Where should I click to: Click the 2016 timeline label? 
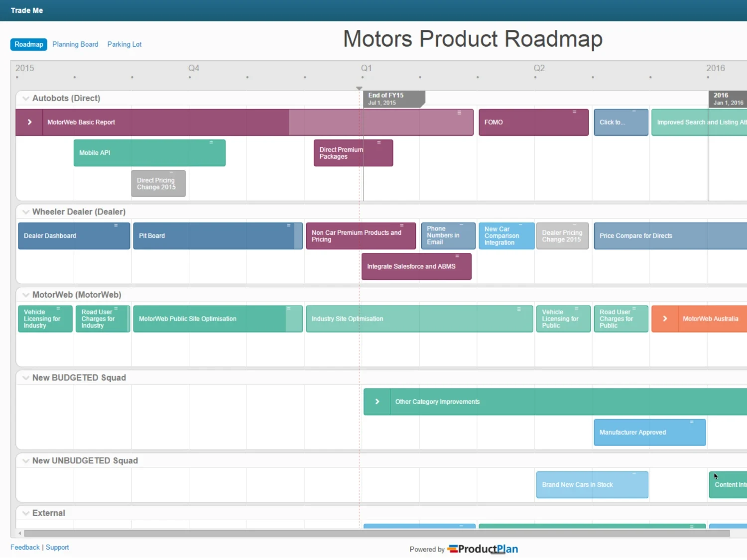click(x=716, y=68)
